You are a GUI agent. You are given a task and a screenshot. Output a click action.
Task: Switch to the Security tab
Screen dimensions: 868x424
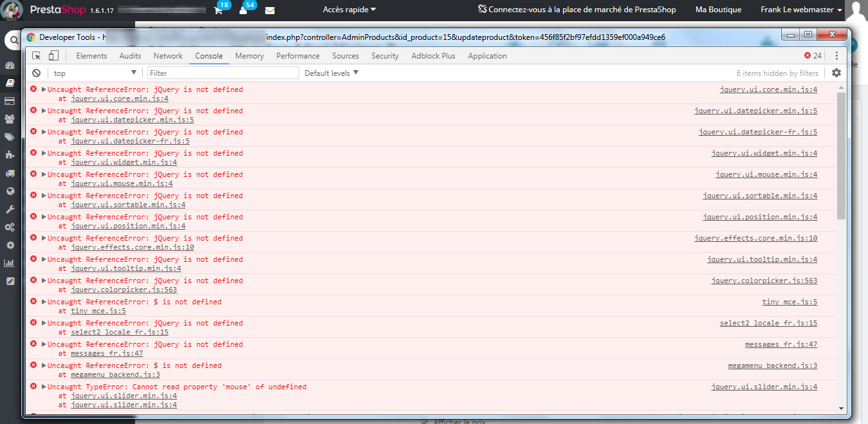tap(385, 56)
